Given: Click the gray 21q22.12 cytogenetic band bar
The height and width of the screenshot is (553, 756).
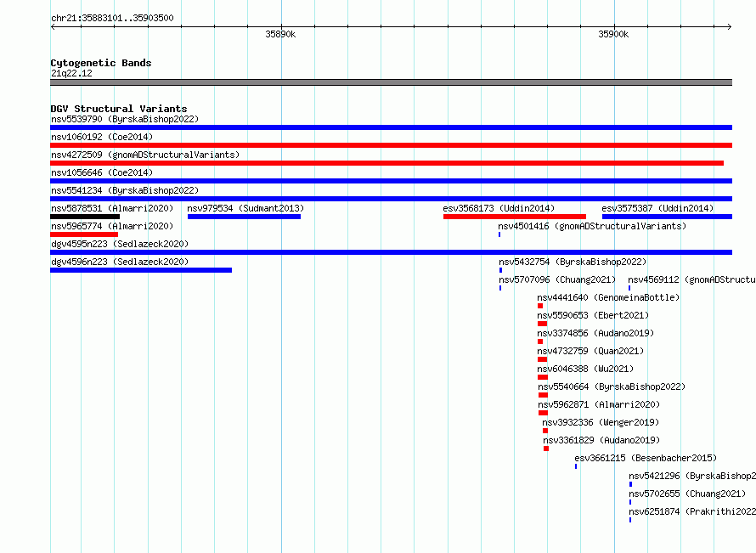Looking at the screenshot, I should click(x=391, y=82).
